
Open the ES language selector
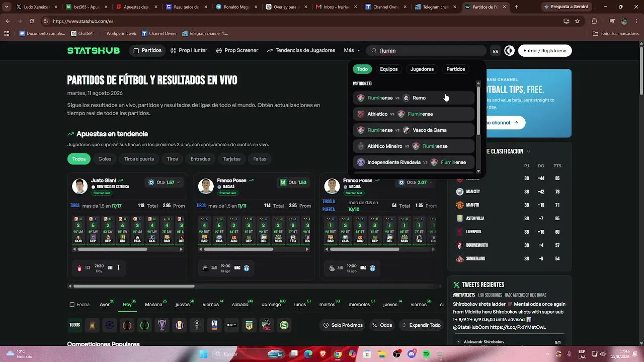(x=496, y=51)
